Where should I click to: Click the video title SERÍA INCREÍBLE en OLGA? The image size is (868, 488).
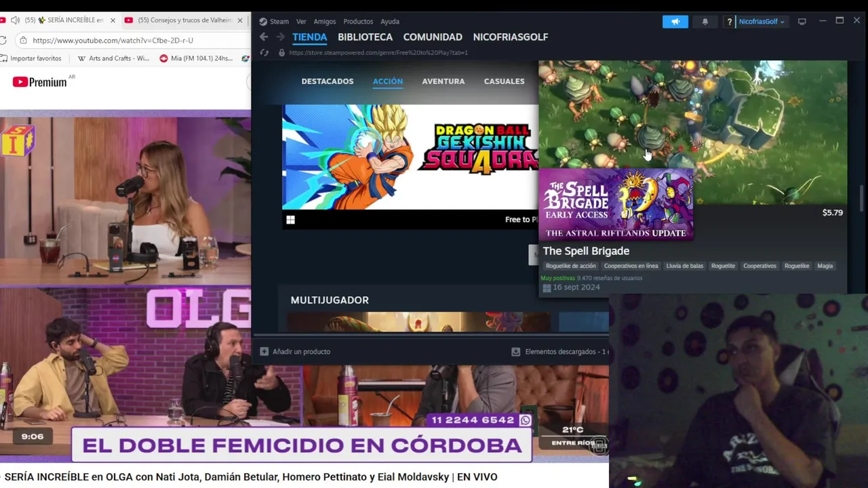251,477
